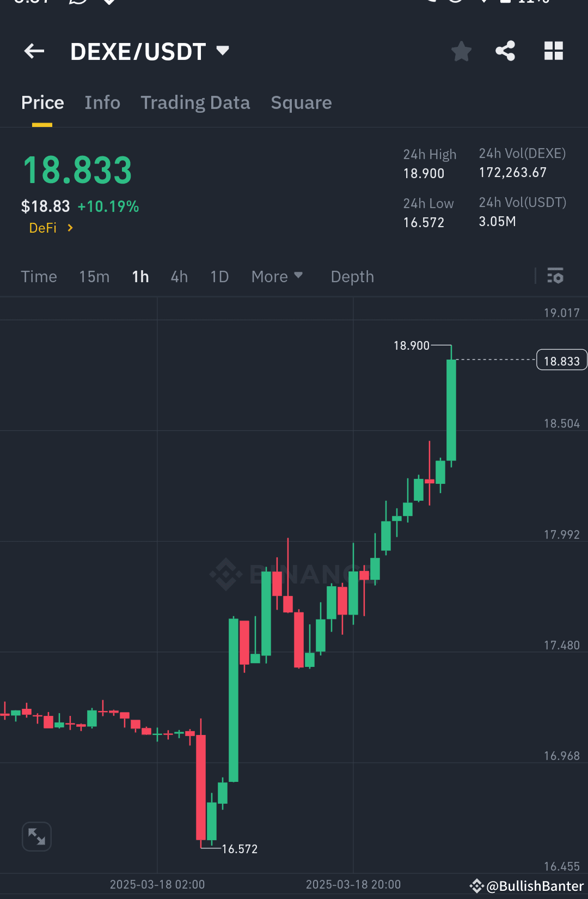Switch the chart to the 4h timeframe

coord(179,277)
